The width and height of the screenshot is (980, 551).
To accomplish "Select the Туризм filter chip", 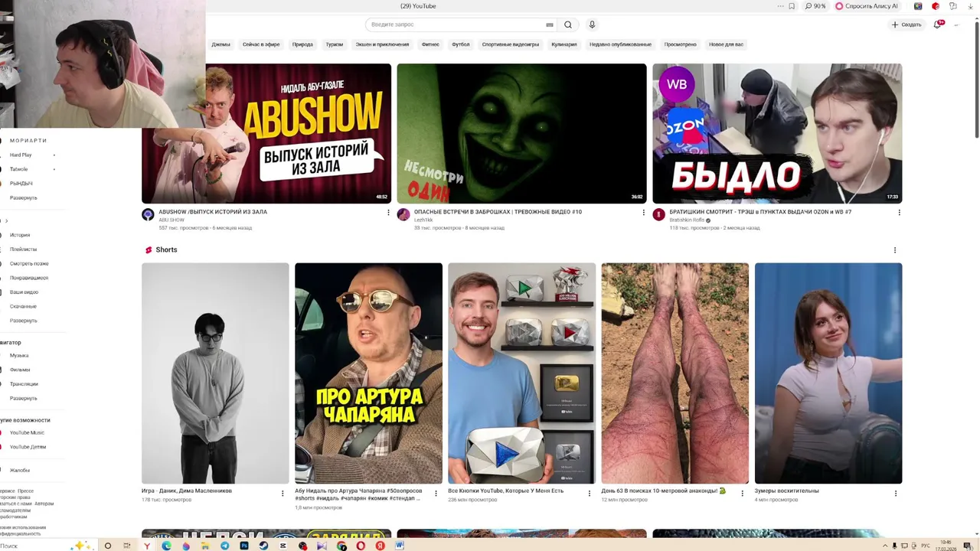I will click(335, 44).
